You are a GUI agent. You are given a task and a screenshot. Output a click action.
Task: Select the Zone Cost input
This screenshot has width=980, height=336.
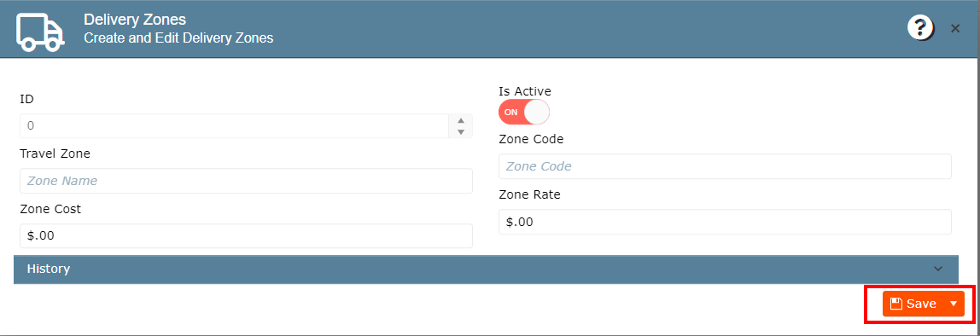pyautogui.click(x=246, y=236)
